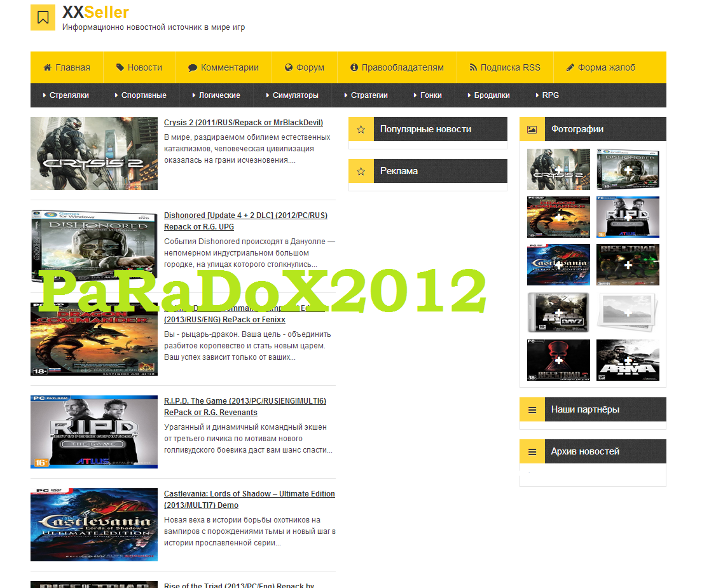723x588 pixels.
Task: Enlarge the Dragon Commander photo in Фотографии
Action: [558, 217]
